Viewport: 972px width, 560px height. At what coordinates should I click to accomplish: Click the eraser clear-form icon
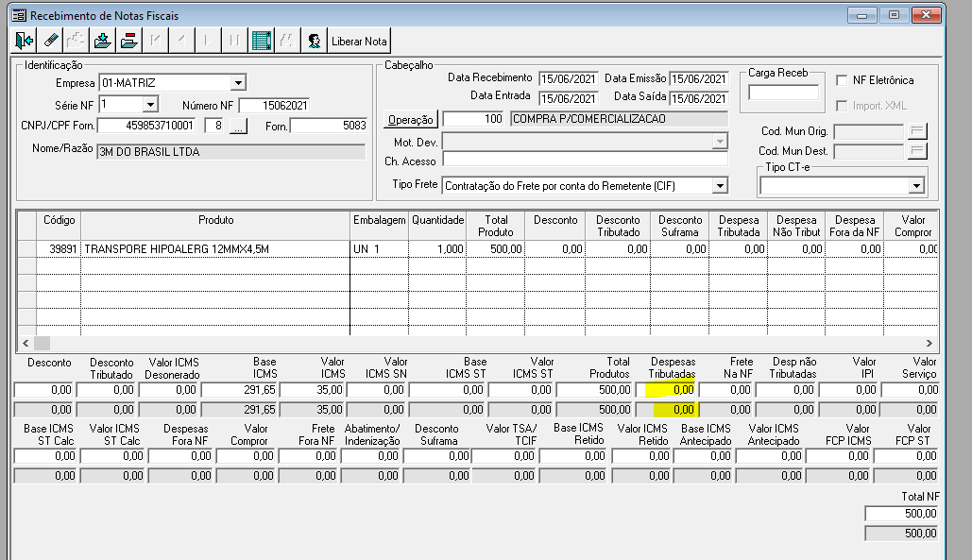pos(50,41)
